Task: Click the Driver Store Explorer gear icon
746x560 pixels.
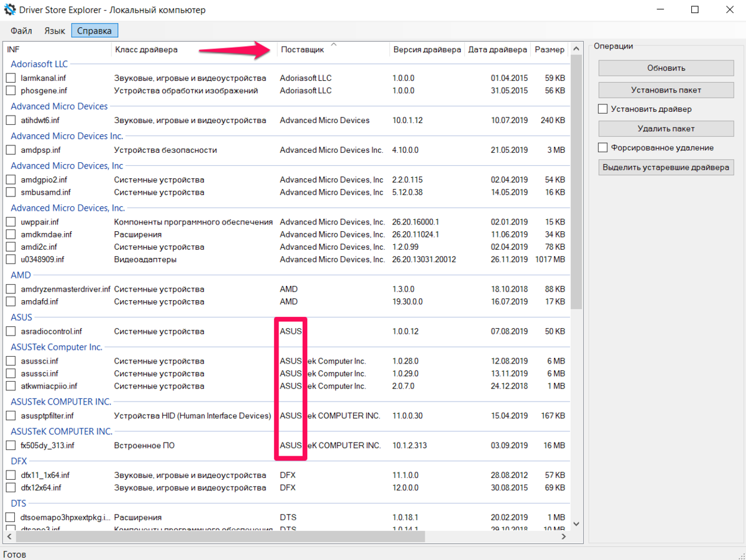Action: click(10, 10)
